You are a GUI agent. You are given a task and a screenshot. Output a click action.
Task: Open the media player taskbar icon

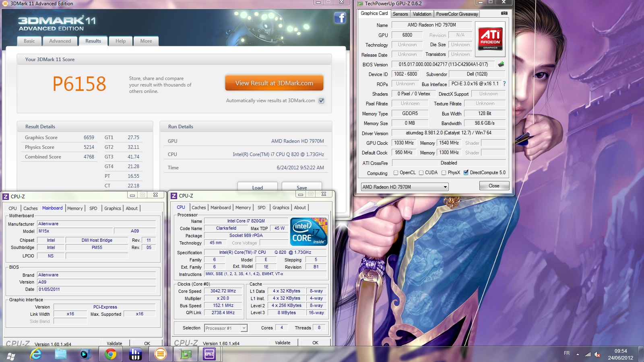pyautogui.click(x=85, y=354)
